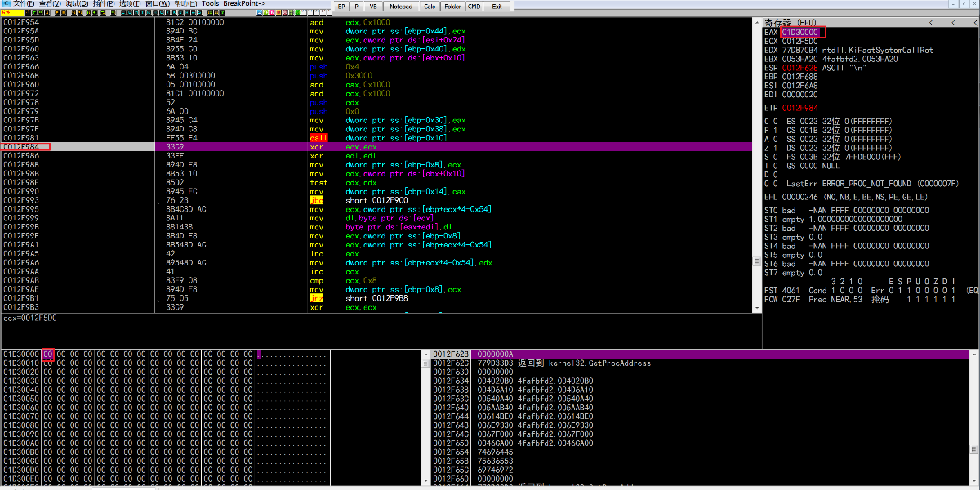980x490 pixels.
Task: Select the EFL 00000246 flags line
Action: [846, 197]
